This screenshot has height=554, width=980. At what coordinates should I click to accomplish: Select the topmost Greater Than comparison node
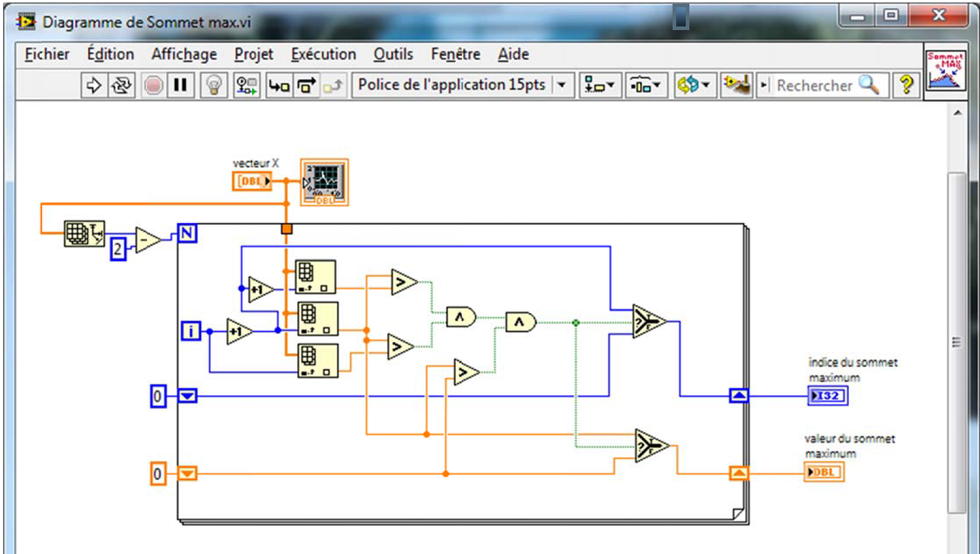pos(404,282)
